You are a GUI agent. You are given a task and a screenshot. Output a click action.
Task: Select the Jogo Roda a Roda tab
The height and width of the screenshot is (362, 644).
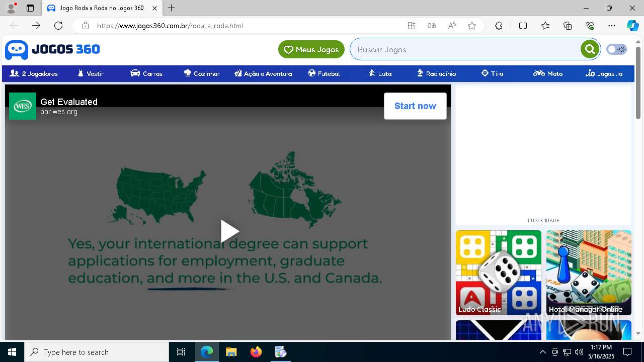(x=101, y=8)
